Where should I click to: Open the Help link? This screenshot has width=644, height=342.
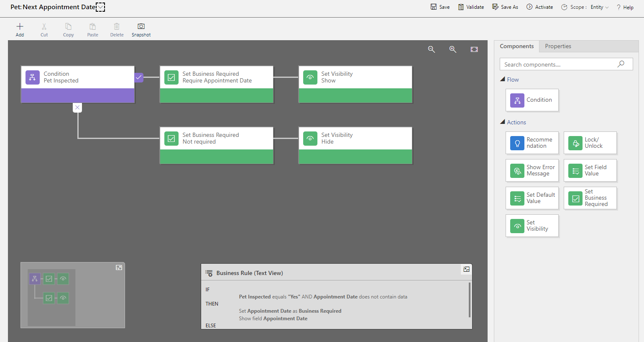point(625,7)
